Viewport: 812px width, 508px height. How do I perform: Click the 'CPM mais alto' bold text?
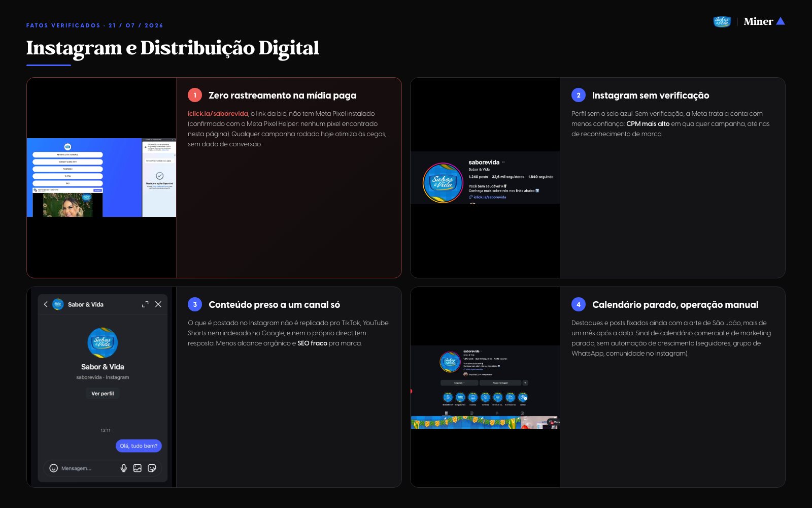[x=648, y=124]
